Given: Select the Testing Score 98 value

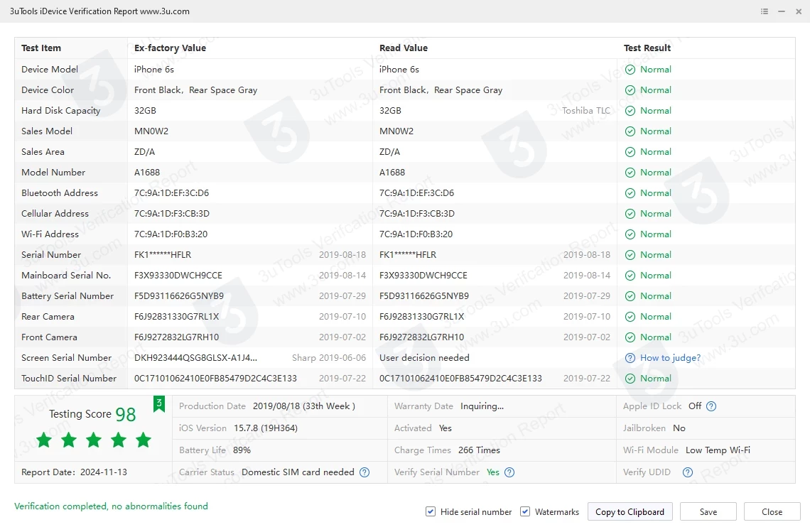Looking at the screenshot, I should pos(126,414).
